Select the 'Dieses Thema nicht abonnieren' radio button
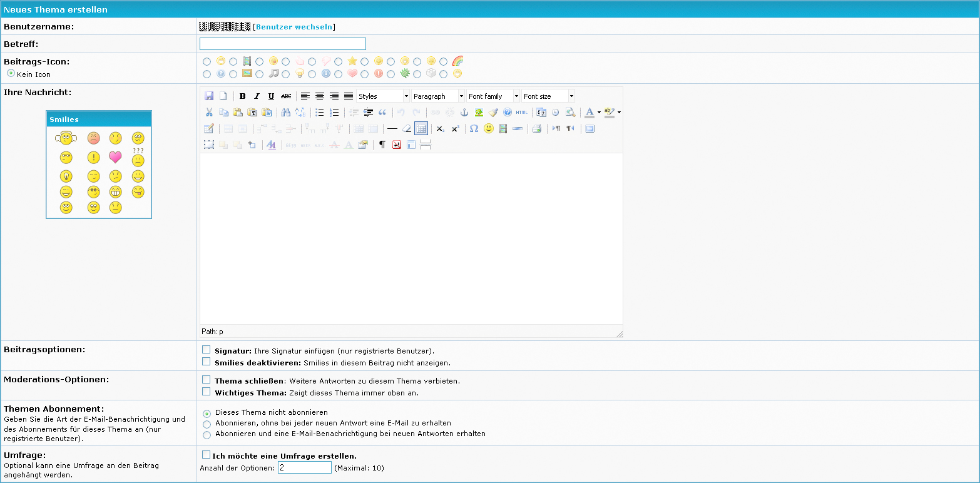This screenshot has height=483, width=980. (207, 412)
